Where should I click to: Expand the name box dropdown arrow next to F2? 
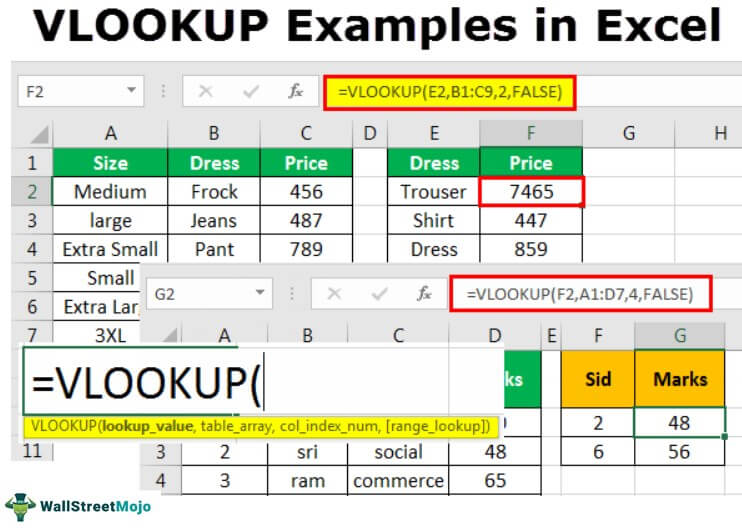(132, 90)
